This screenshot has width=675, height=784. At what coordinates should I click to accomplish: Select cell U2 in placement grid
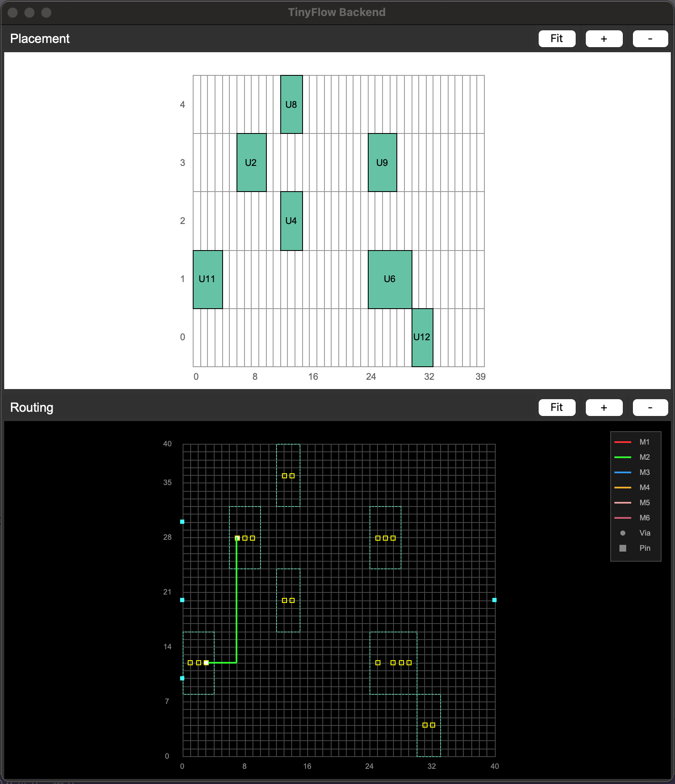point(251,163)
